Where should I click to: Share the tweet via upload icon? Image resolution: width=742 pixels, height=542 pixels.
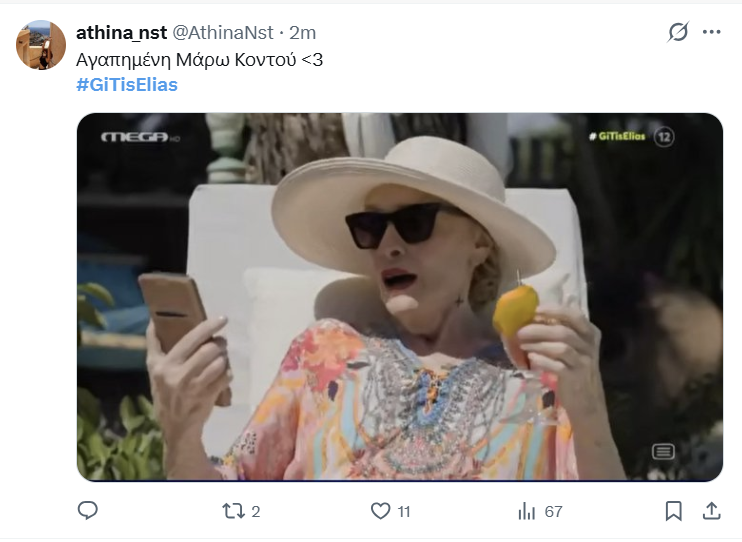pos(712,511)
